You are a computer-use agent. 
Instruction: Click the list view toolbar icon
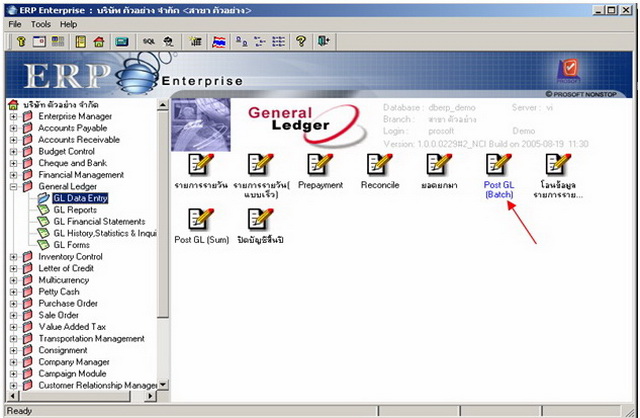point(279,41)
